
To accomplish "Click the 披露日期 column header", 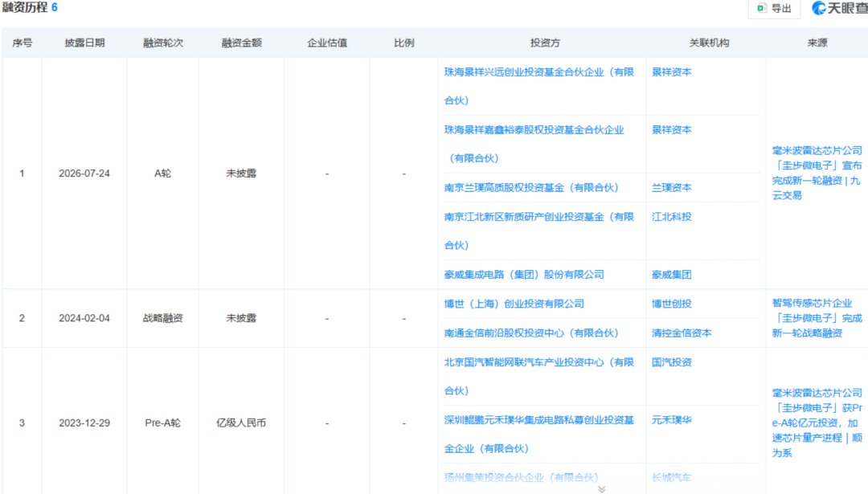I will [x=84, y=43].
